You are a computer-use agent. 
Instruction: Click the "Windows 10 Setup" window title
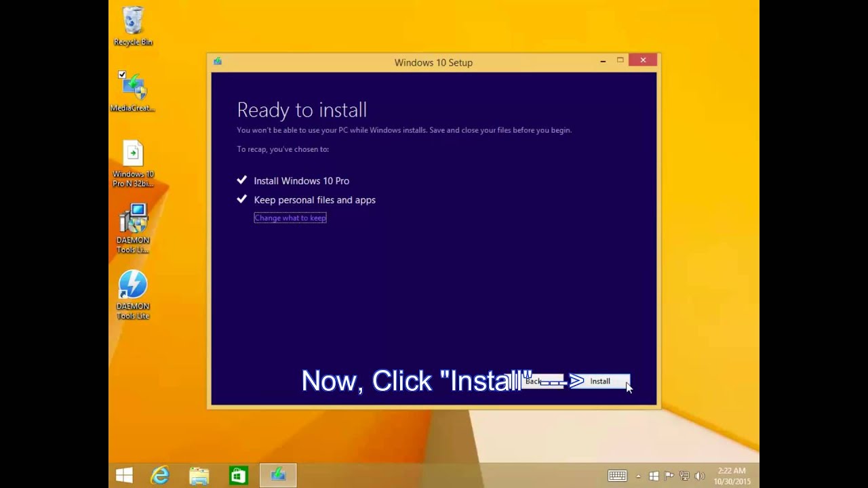pos(433,62)
